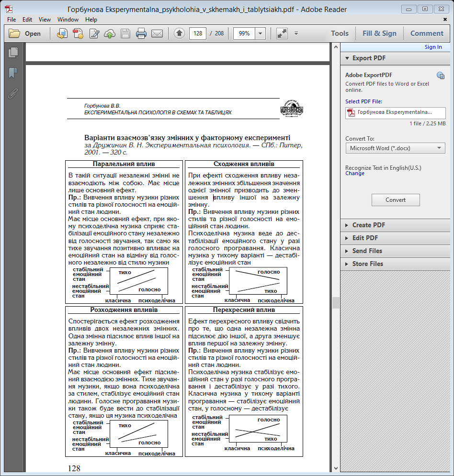Screen dimensions: 454x476
Task: Click the Save floppy disk icon
Action: [x=125, y=33]
